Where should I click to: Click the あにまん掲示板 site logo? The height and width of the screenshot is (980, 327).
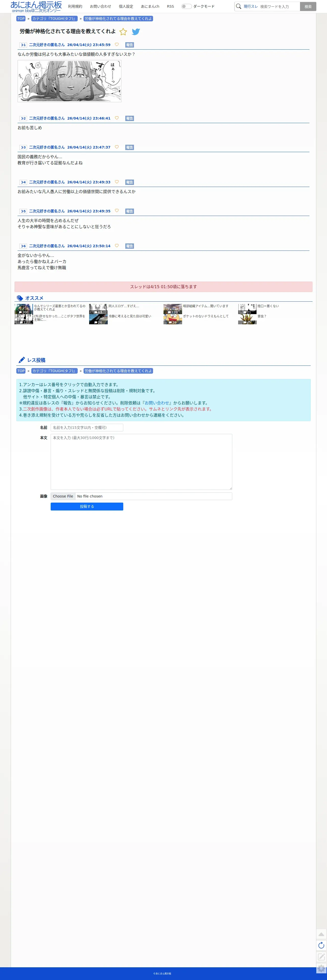(36, 6)
